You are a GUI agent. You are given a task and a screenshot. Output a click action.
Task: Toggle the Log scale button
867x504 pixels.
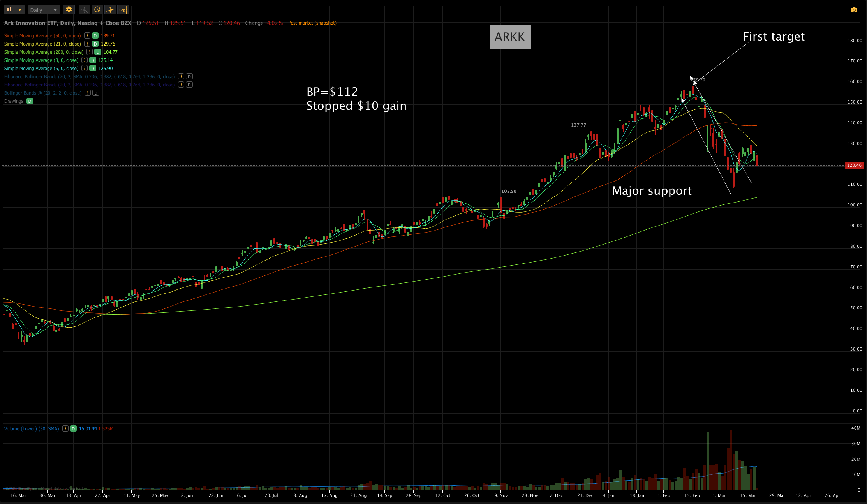click(x=123, y=10)
